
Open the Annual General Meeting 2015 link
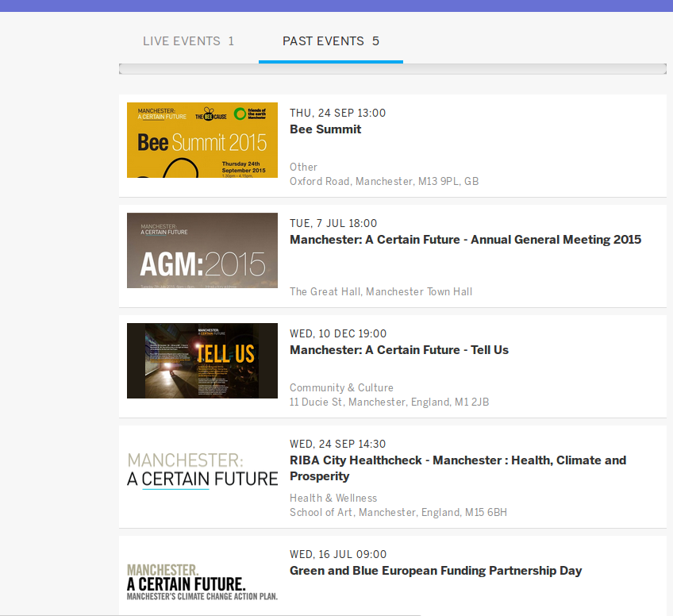(465, 240)
